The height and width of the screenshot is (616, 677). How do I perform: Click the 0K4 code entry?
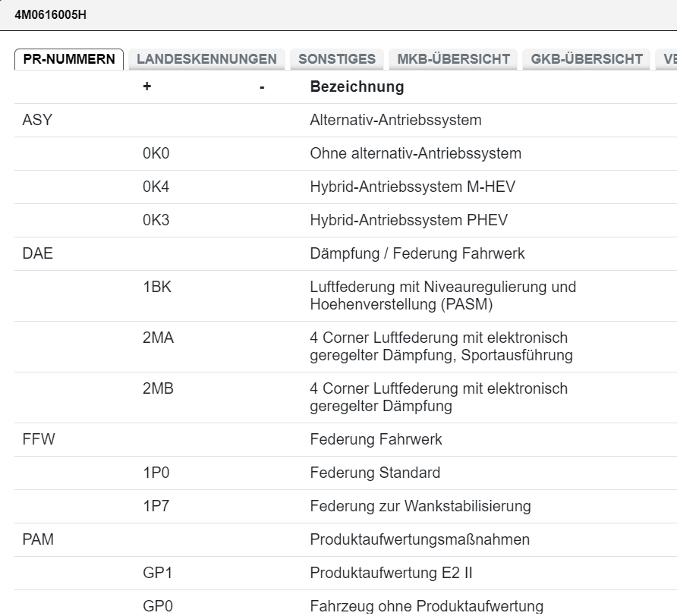tap(156, 187)
